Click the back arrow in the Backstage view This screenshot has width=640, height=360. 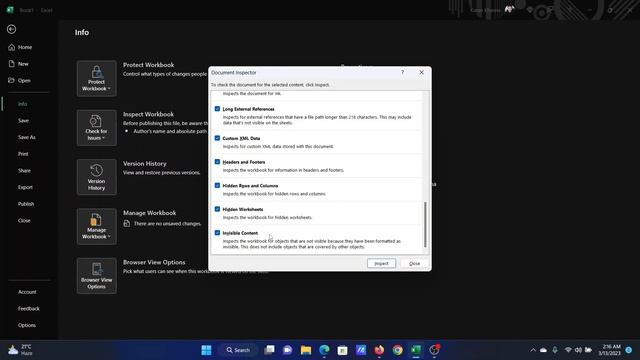click(x=11, y=29)
